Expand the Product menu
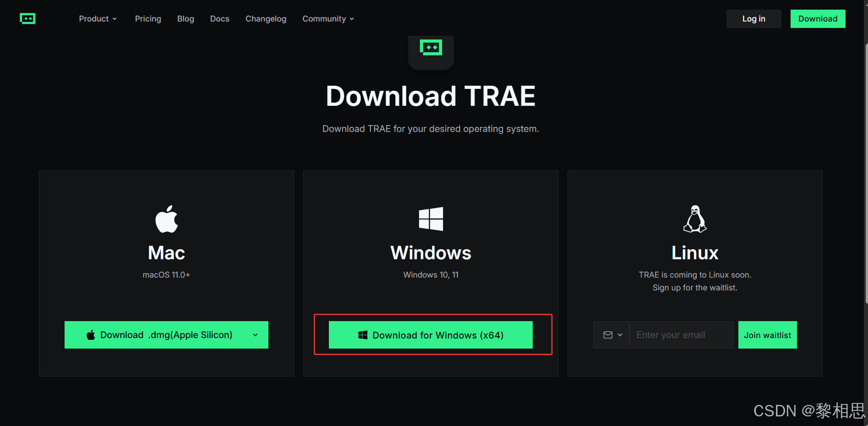The image size is (868, 426). (98, 19)
